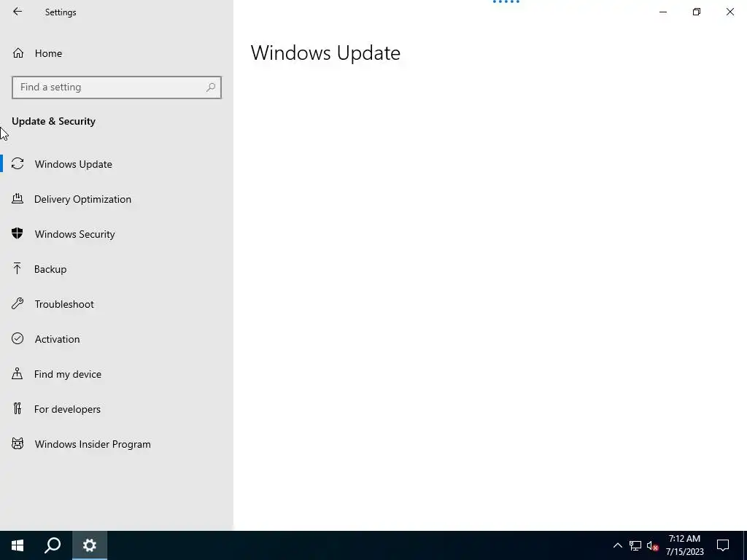Screen dimensions: 747x560
Task: Click the Troubleshoot wrench icon
Action: click(18, 303)
